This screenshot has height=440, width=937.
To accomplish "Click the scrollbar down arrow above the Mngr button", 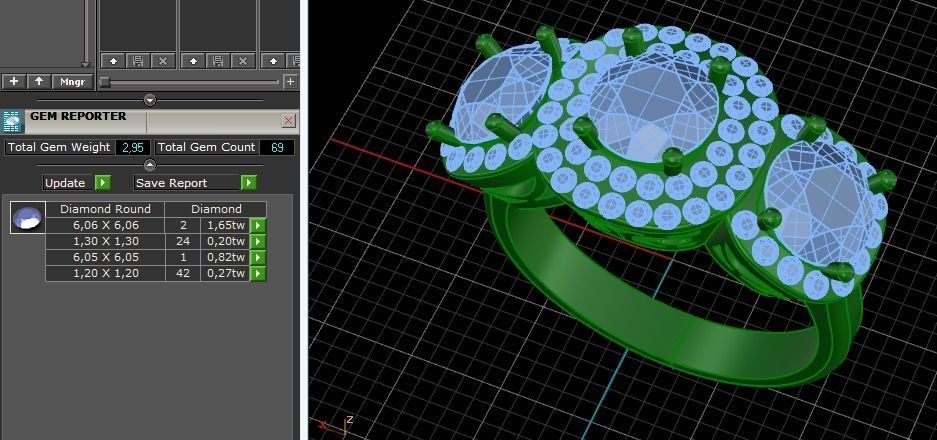I will (x=85, y=64).
